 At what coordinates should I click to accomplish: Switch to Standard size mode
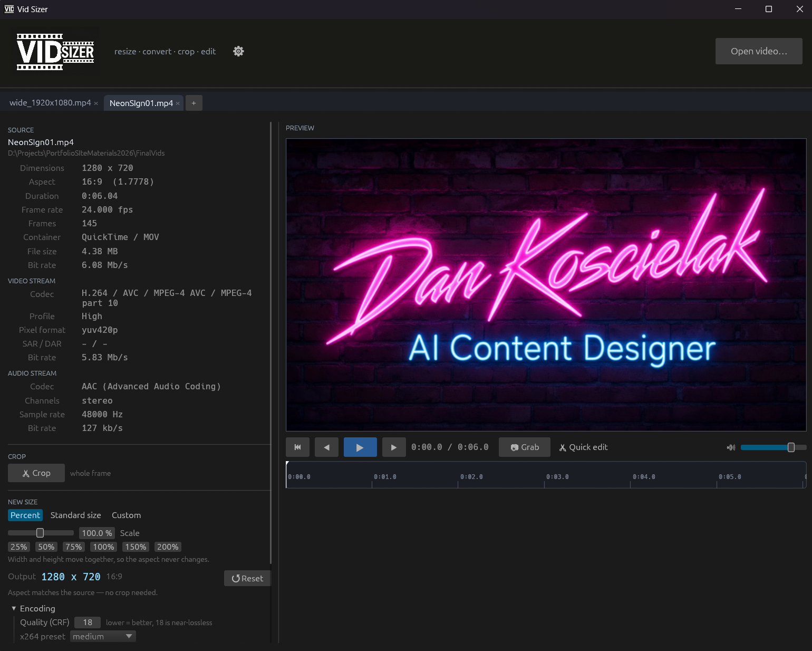75,515
